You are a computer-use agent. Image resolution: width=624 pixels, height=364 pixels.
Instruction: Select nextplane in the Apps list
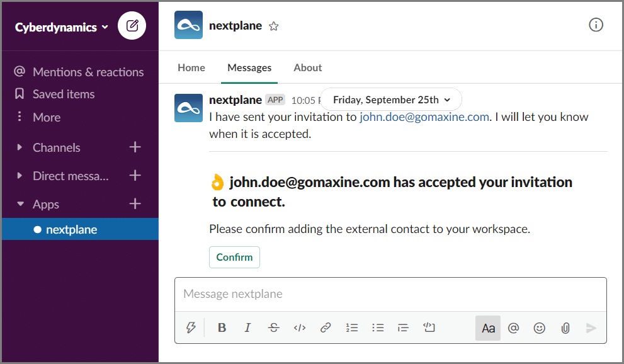pyautogui.click(x=80, y=229)
